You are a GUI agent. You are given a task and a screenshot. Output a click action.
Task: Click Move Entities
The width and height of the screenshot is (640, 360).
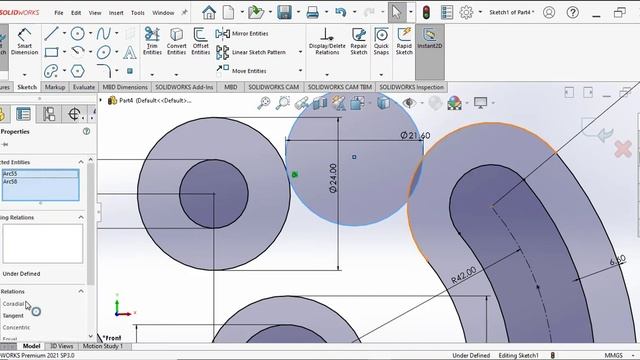pyautogui.click(x=241, y=71)
